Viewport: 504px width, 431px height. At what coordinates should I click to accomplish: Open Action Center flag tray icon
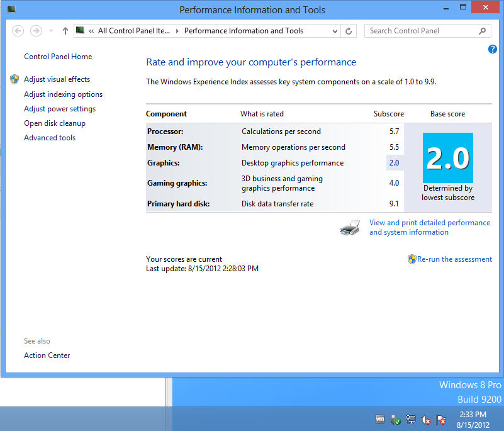coord(441,420)
